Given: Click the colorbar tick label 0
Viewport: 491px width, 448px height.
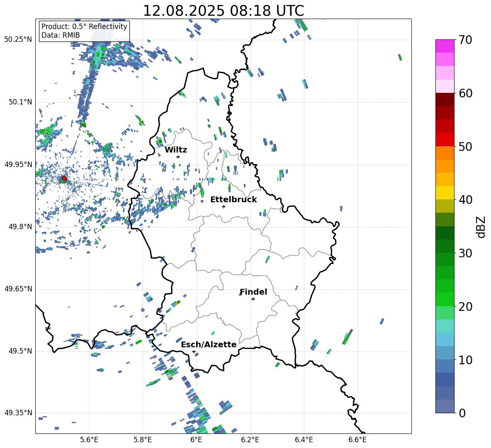Looking at the screenshot, I should (462, 413).
